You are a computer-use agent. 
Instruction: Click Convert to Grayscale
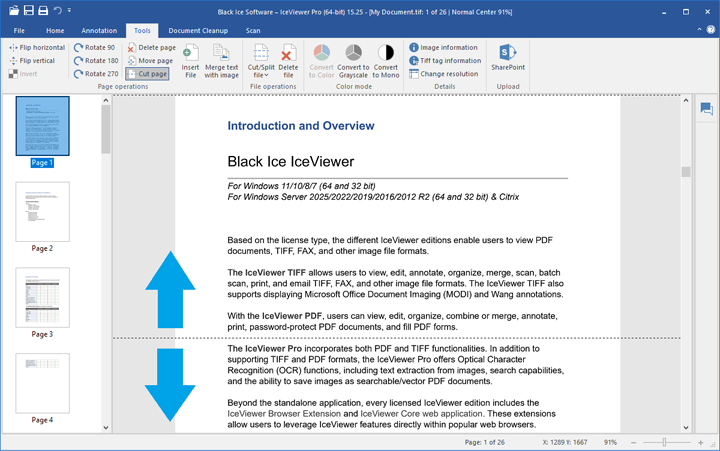pos(353,61)
